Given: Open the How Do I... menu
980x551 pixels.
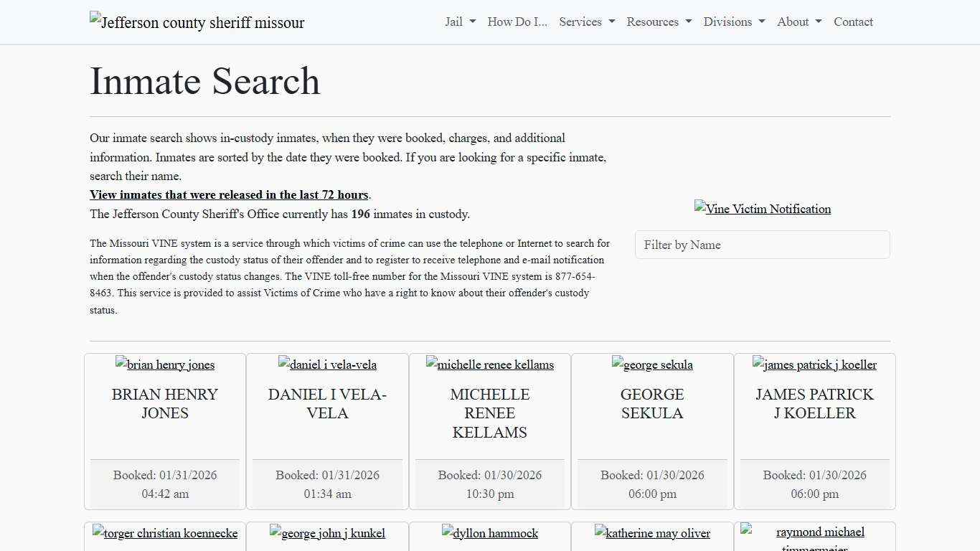Looking at the screenshot, I should point(517,22).
